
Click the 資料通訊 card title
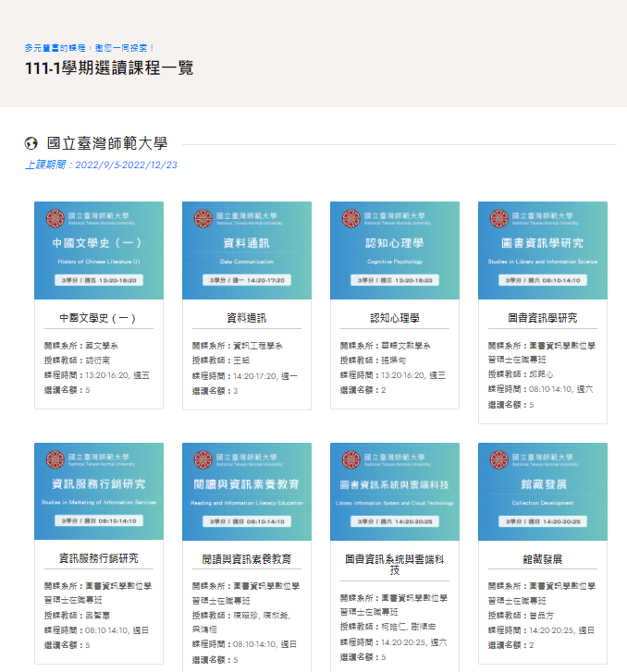point(247,318)
